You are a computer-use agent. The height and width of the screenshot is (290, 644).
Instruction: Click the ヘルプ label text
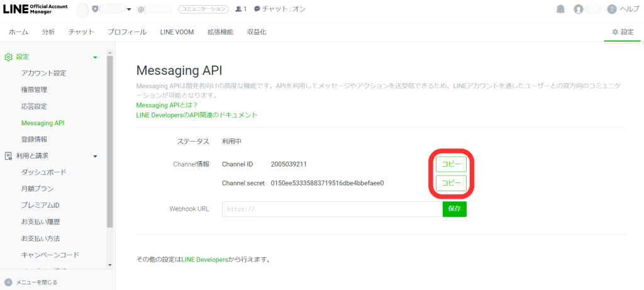pyautogui.click(x=629, y=9)
